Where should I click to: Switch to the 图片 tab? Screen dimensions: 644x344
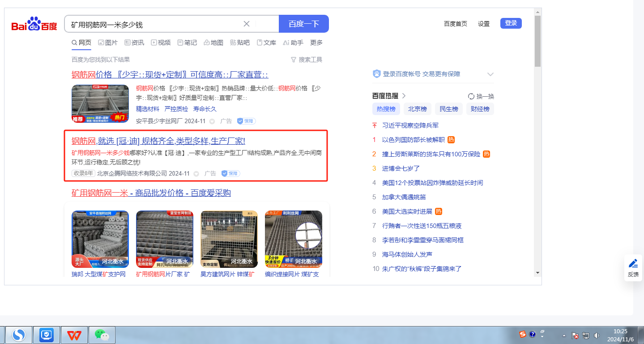click(x=108, y=43)
